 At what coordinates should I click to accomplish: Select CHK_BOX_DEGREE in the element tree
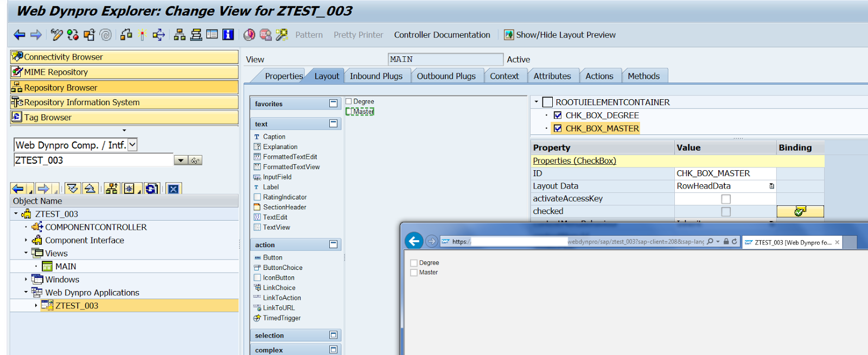(x=602, y=115)
